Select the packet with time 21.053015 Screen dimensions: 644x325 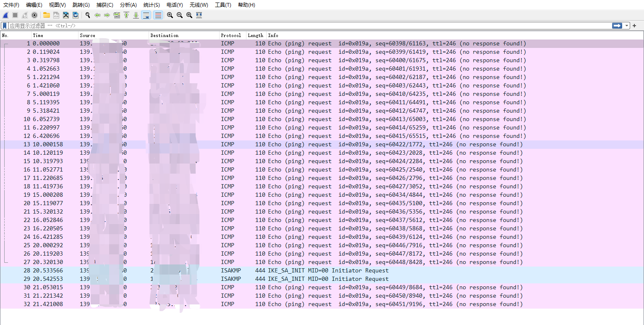pyautogui.click(x=322, y=288)
